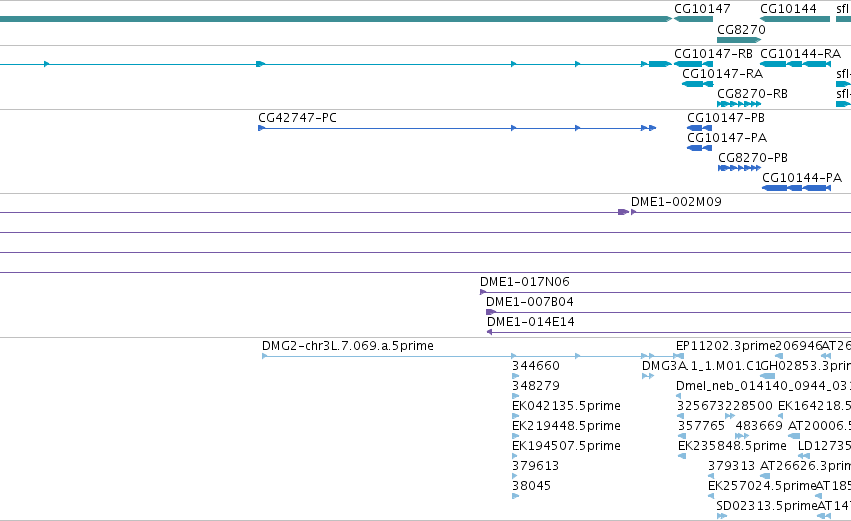Click the LD12735 EST label
The width and height of the screenshot is (851, 521).
click(824, 446)
